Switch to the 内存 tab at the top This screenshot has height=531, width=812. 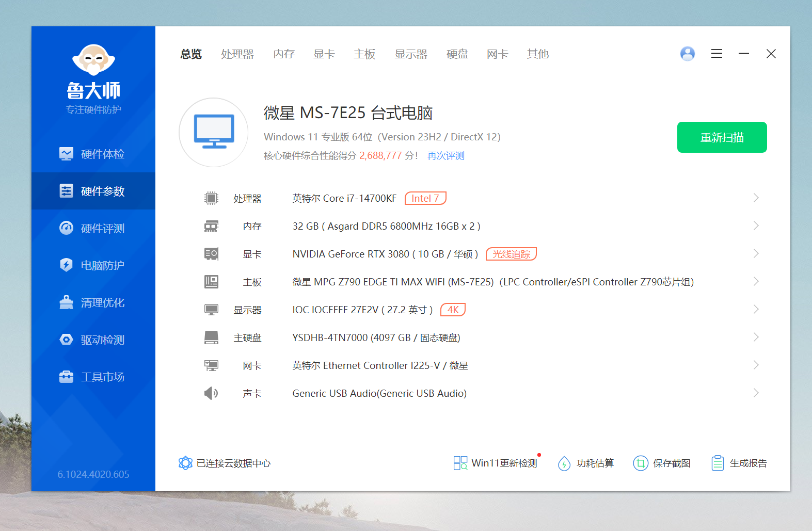click(284, 54)
